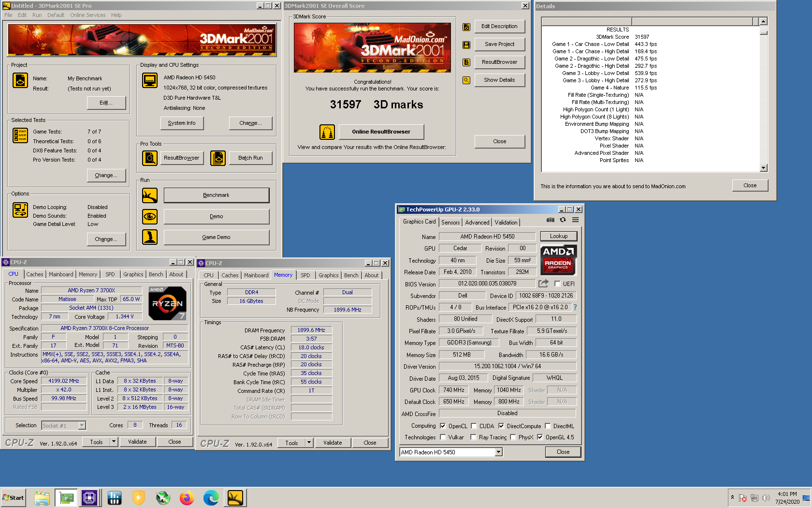Switch to Advanced tab in GPU-Z

(x=477, y=223)
